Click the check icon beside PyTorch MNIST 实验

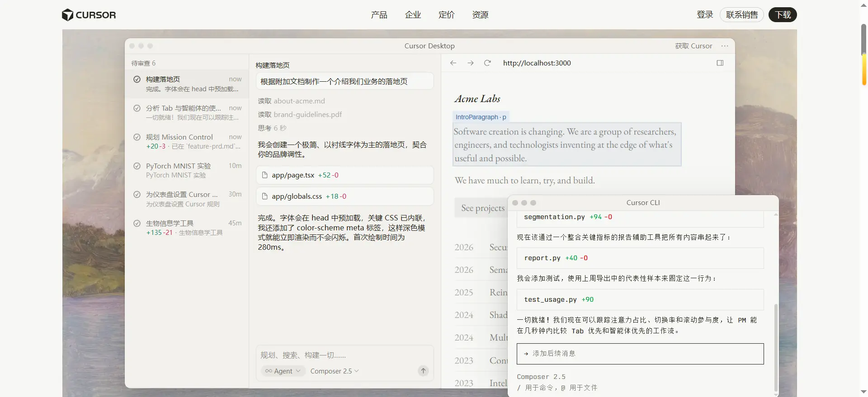point(137,166)
